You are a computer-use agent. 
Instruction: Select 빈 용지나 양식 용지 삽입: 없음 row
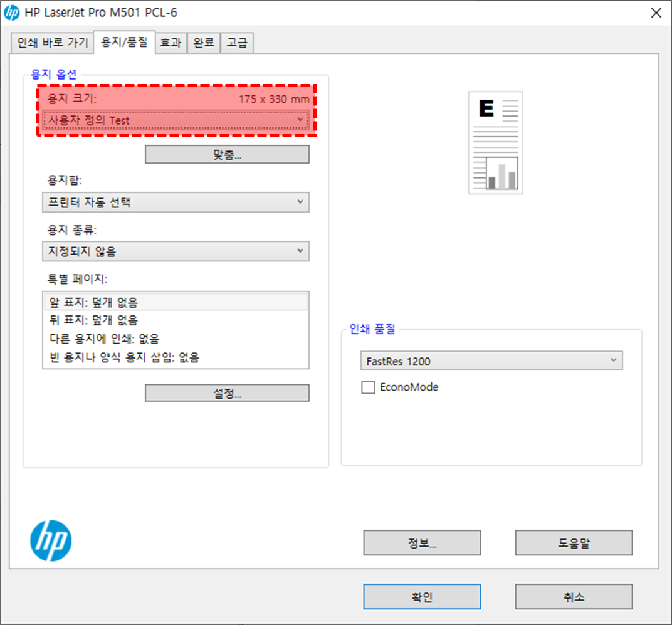176,357
